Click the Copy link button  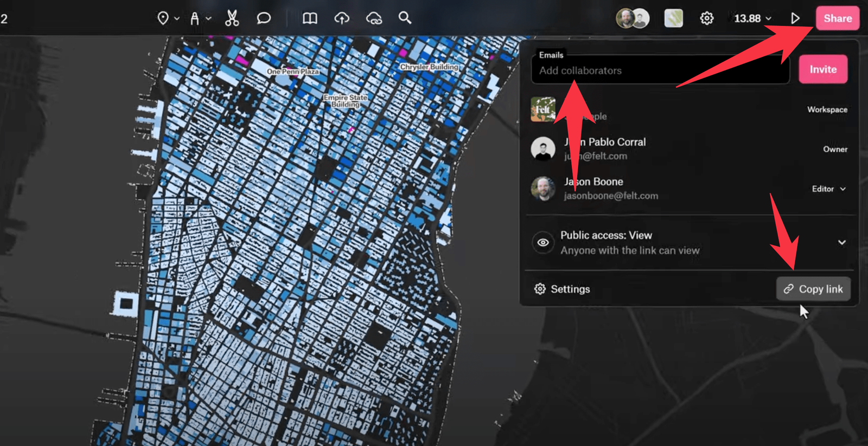pyautogui.click(x=813, y=289)
